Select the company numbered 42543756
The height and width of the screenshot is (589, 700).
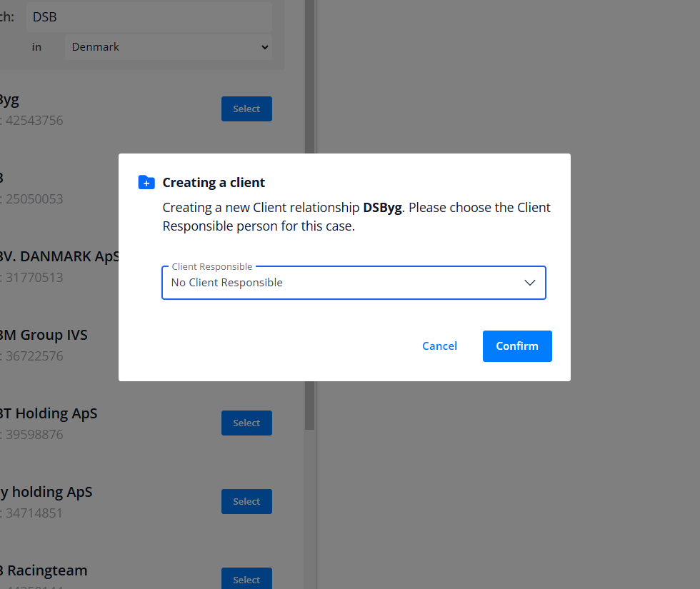click(x=246, y=109)
